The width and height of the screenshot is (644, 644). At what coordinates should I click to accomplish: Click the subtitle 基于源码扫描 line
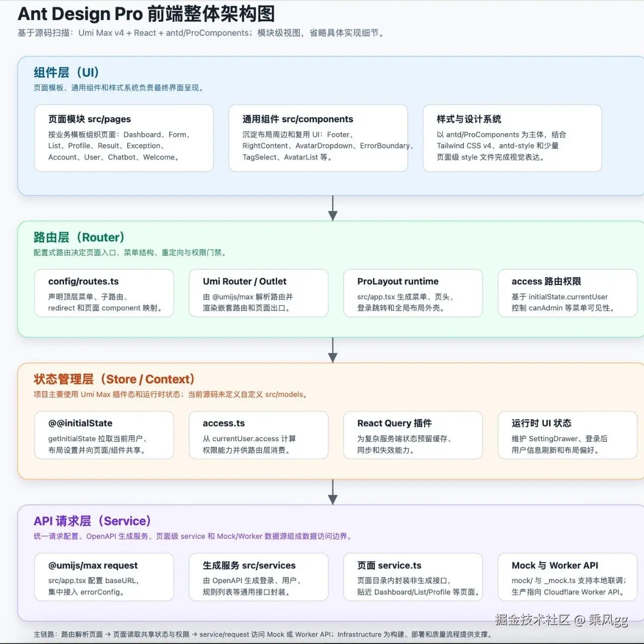pyautogui.click(x=202, y=33)
